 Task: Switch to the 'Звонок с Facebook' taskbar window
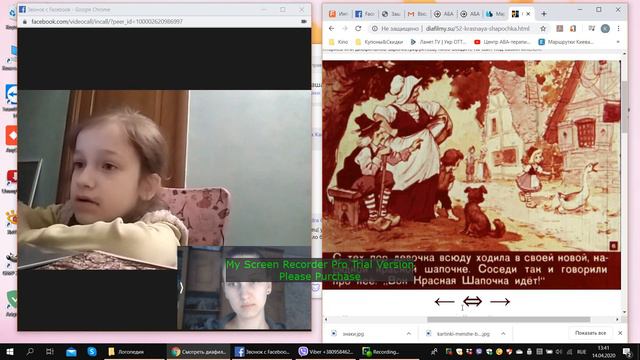click(x=262, y=351)
